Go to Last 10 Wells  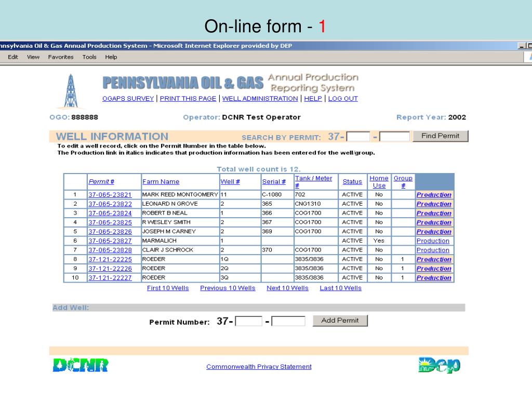click(341, 288)
